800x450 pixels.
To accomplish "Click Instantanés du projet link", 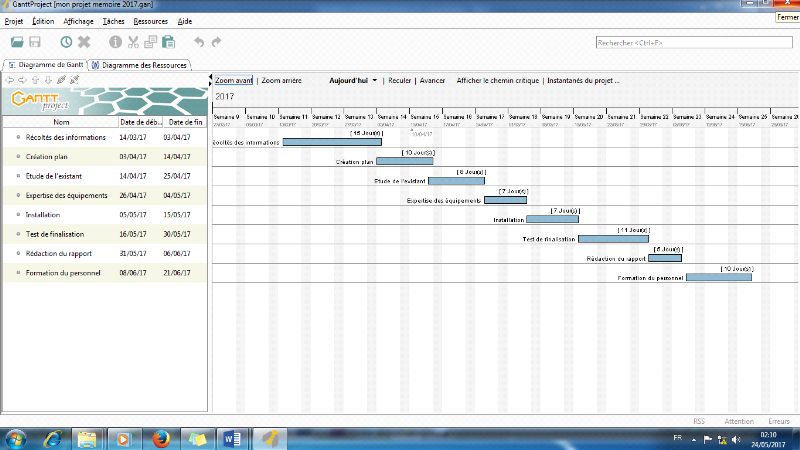I will point(583,81).
